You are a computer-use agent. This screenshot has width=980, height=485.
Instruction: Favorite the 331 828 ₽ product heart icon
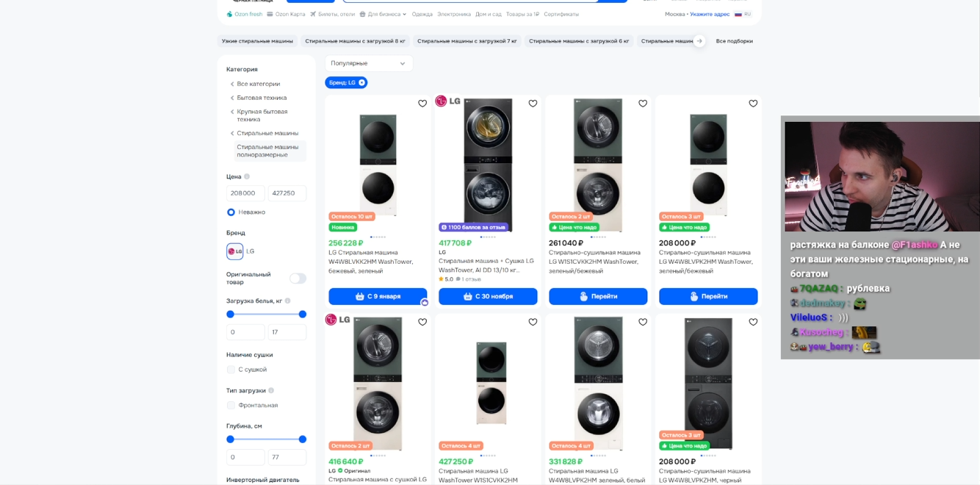(643, 322)
